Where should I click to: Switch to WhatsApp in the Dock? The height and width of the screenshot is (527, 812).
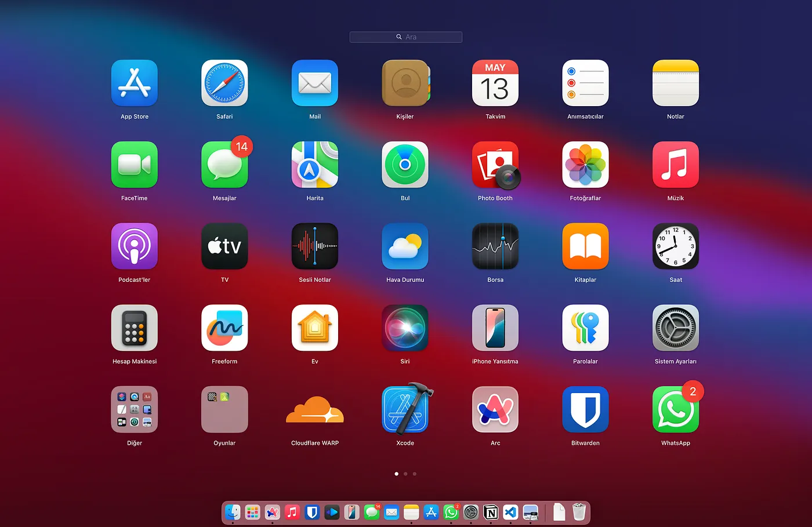click(451, 512)
